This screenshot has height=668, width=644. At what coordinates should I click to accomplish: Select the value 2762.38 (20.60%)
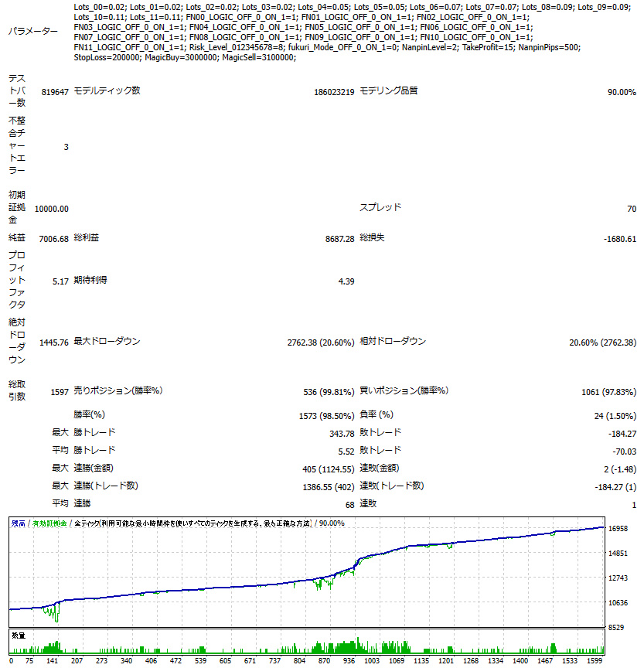tap(321, 343)
